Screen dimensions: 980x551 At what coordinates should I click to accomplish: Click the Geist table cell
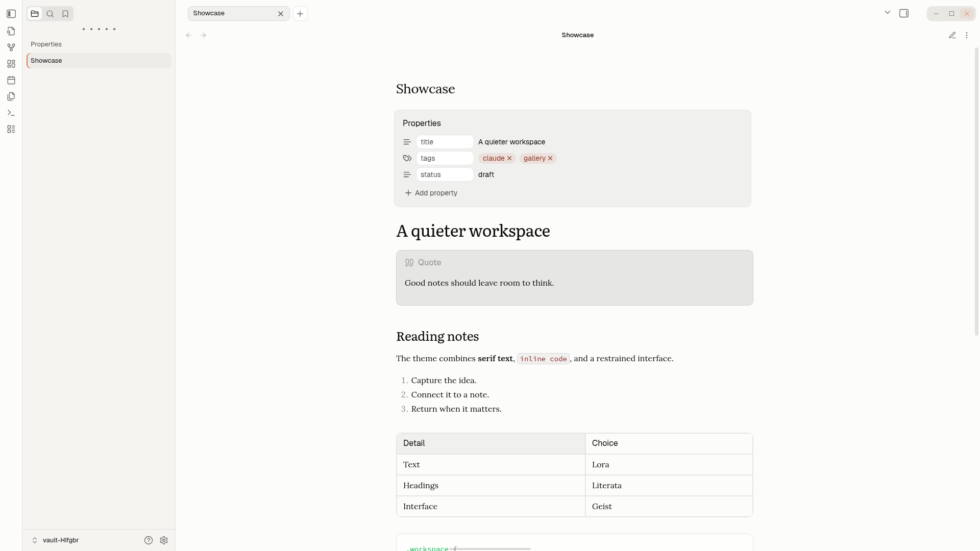coord(669,507)
